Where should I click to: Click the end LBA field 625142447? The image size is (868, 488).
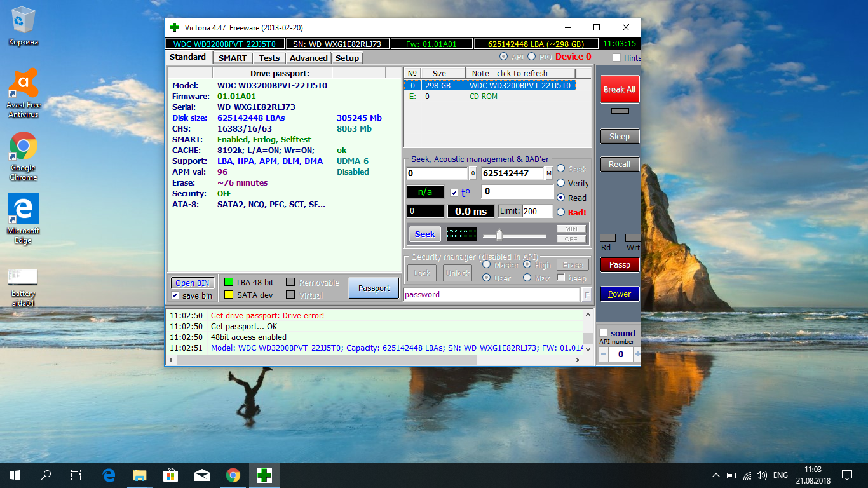(x=513, y=173)
